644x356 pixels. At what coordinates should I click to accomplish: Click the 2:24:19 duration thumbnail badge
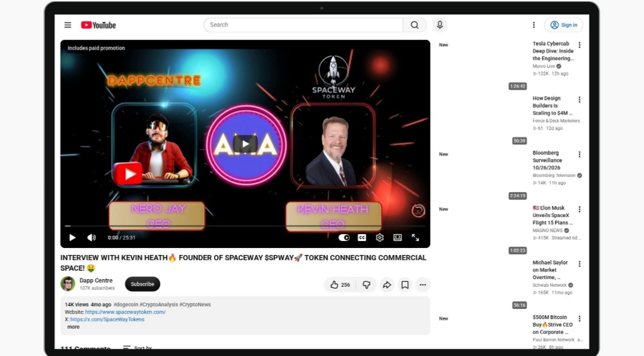point(517,196)
